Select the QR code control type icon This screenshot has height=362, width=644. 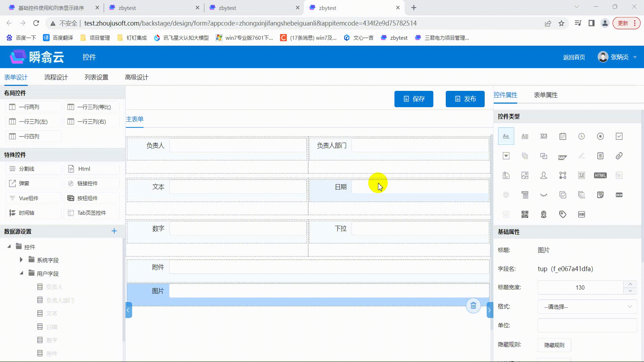pos(525,215)
